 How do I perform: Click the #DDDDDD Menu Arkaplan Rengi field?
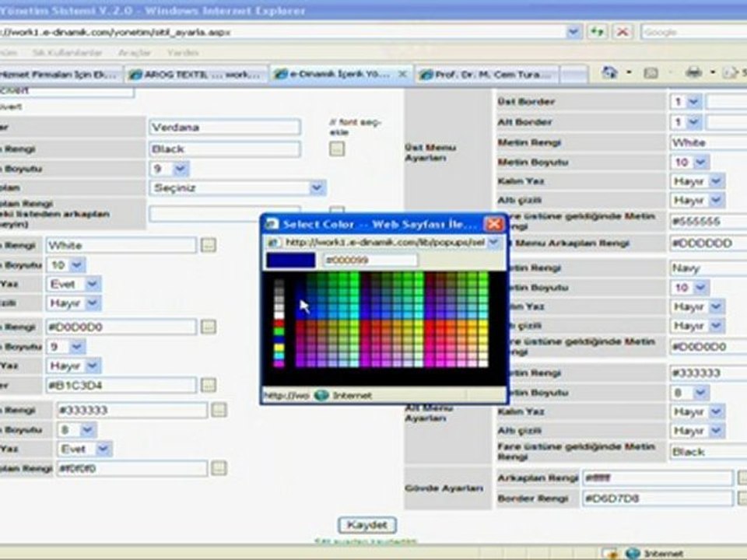tap(708, 243)
